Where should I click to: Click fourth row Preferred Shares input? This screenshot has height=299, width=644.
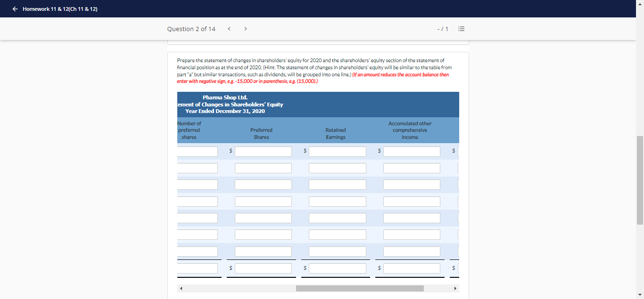pyautogui.click(x=263, y=202)
